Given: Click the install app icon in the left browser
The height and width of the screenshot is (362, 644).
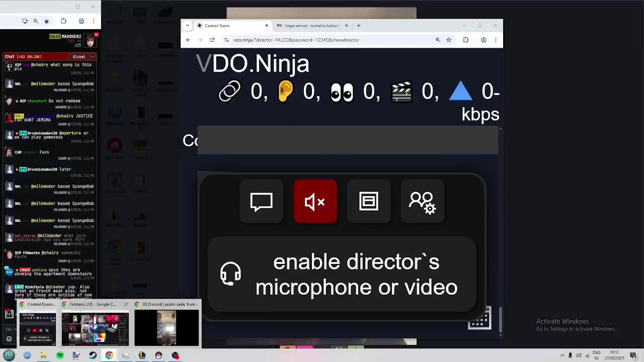Looking at the screenshot, I should click(x=25, y=21).
